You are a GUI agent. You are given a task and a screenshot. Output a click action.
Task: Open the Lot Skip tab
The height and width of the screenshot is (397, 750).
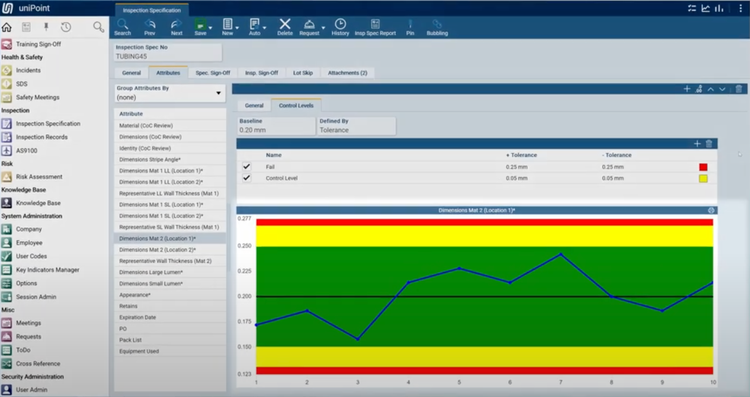[x=303, y=73]
